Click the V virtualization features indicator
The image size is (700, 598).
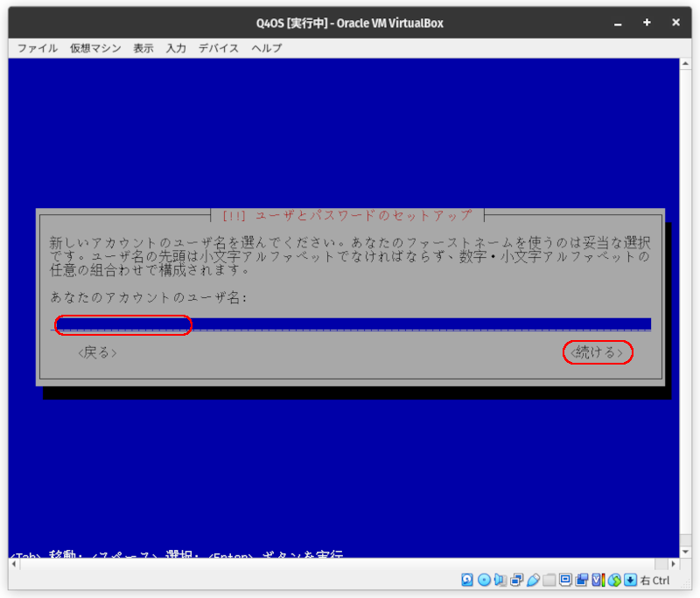point(598,580)
